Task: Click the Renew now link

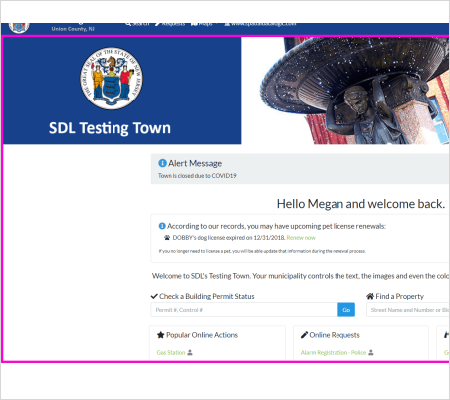Action: pos(301,238)
